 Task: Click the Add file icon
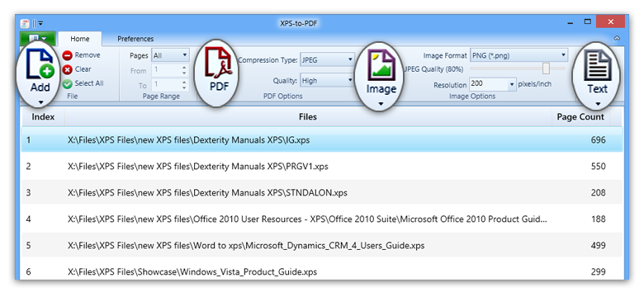point(40,64)
